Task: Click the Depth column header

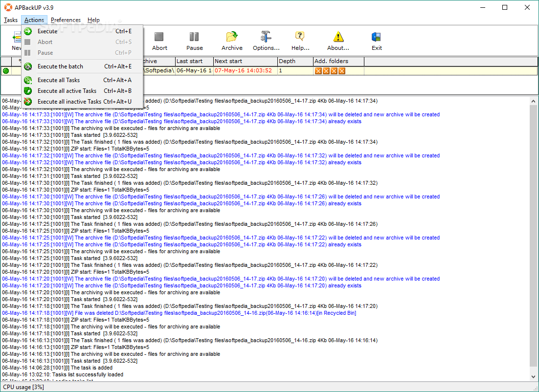Action: coord(295,61)
